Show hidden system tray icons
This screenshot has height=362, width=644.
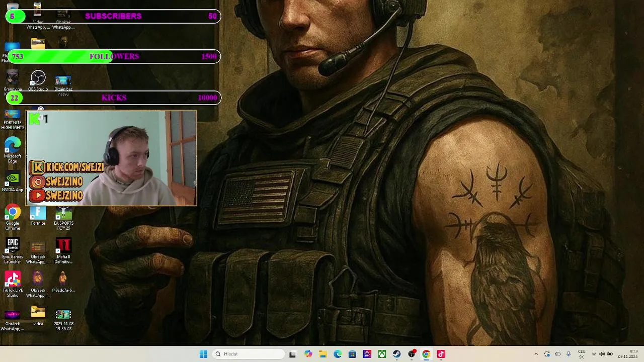pos(536,354)
